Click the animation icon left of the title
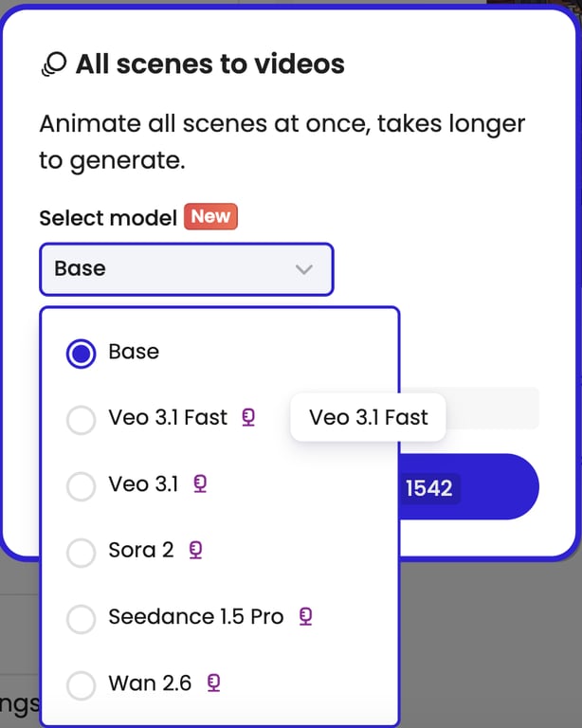This screenshot has height=728, width=582. 54,64
